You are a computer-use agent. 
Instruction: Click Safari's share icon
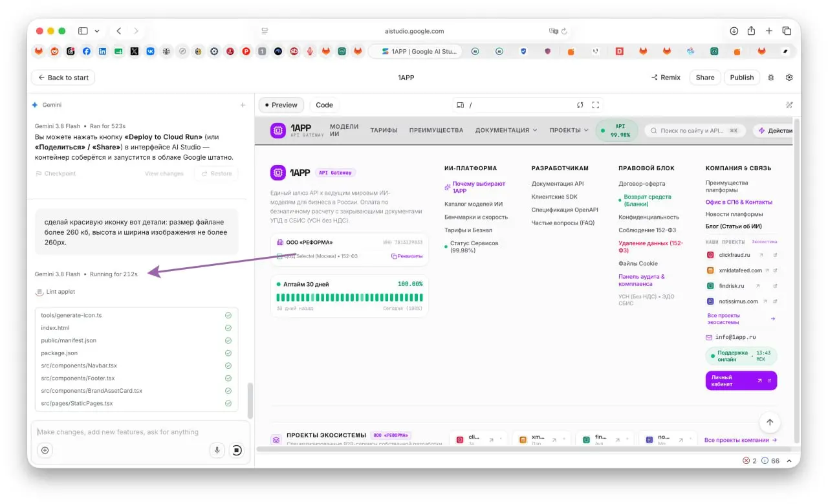tap(751, 31)
